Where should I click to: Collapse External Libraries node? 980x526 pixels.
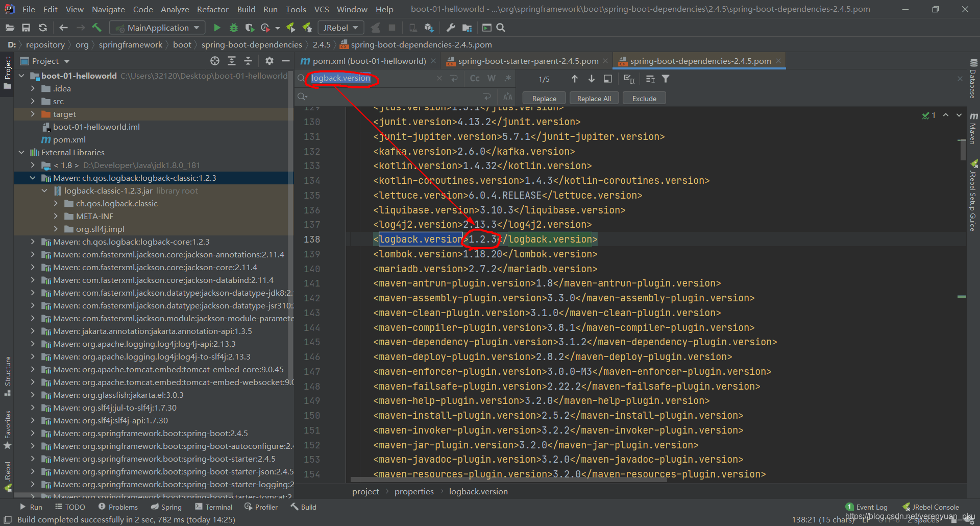(x=21, y=152)
